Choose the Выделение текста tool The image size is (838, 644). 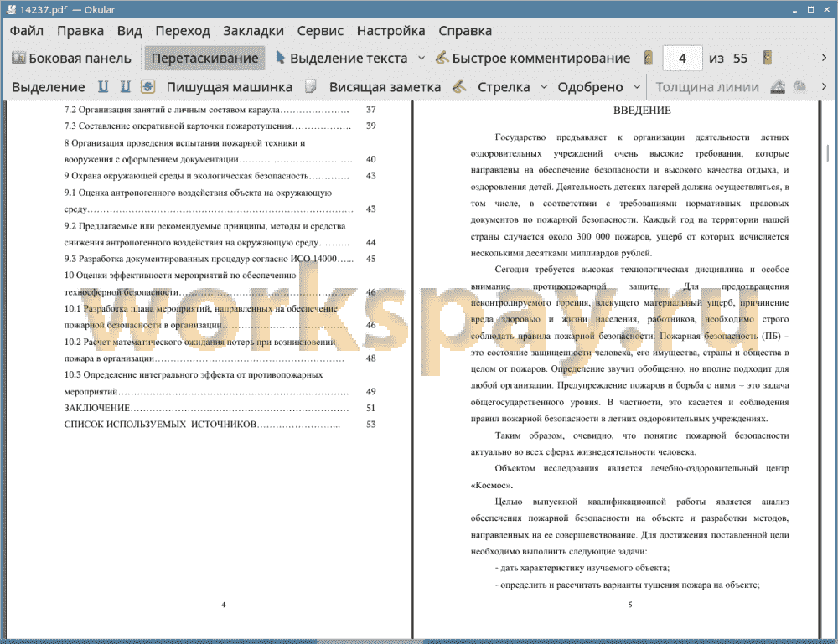[341, 59]
